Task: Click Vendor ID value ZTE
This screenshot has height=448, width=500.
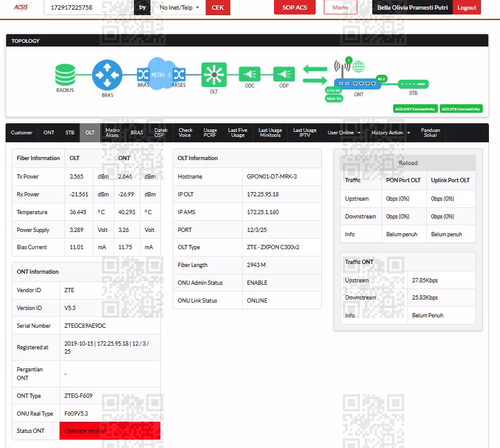Action: tap(69, 290)
